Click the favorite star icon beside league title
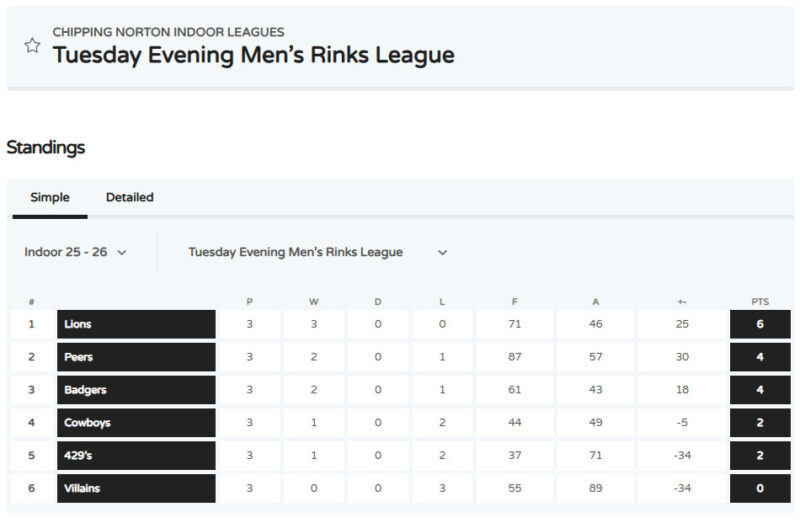800x523 pixels. point(32,45)
